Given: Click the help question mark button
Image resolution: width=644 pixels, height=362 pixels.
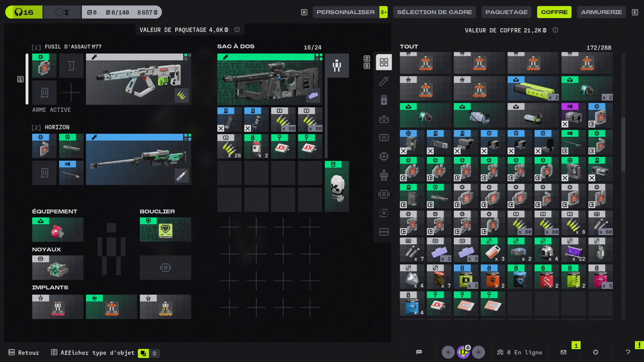Looking at the screenshot, I should pyautogui.click(x=628, y=352).
